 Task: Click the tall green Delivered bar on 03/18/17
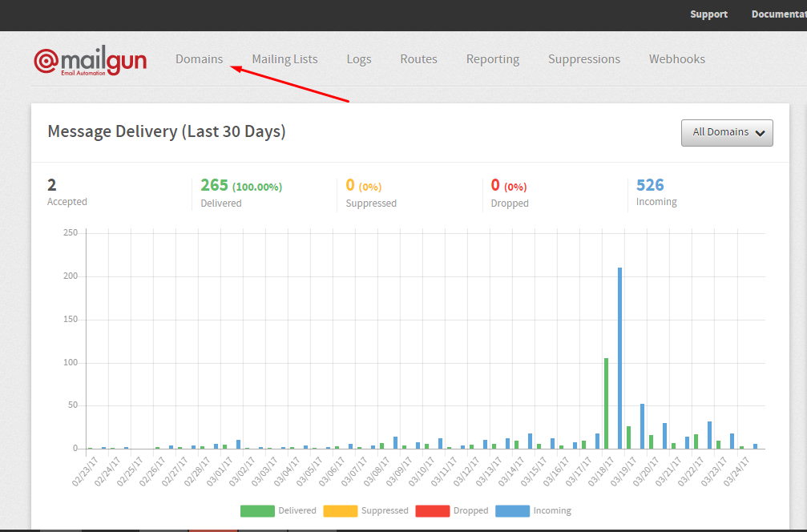(606, 403)
